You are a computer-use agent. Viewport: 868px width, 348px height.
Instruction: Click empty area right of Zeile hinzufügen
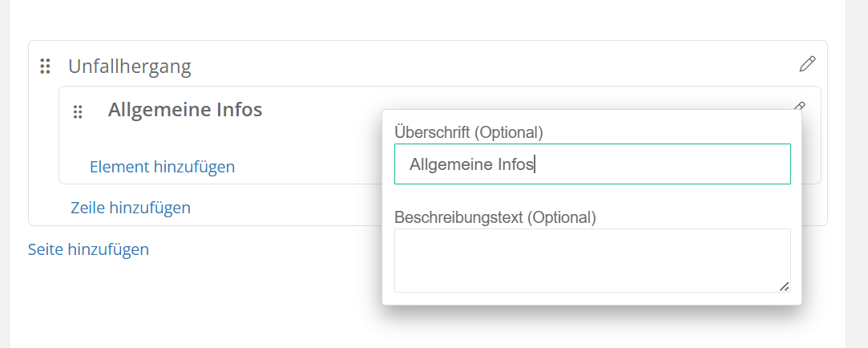pyautogui.click(x=281, y=208)
